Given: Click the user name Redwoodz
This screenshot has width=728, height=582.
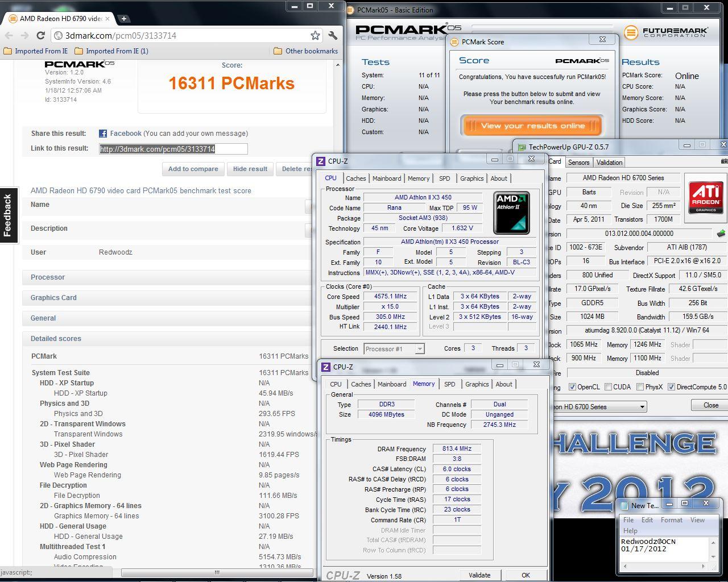Looking at the screenshot, I should click(x=115, y=252).
